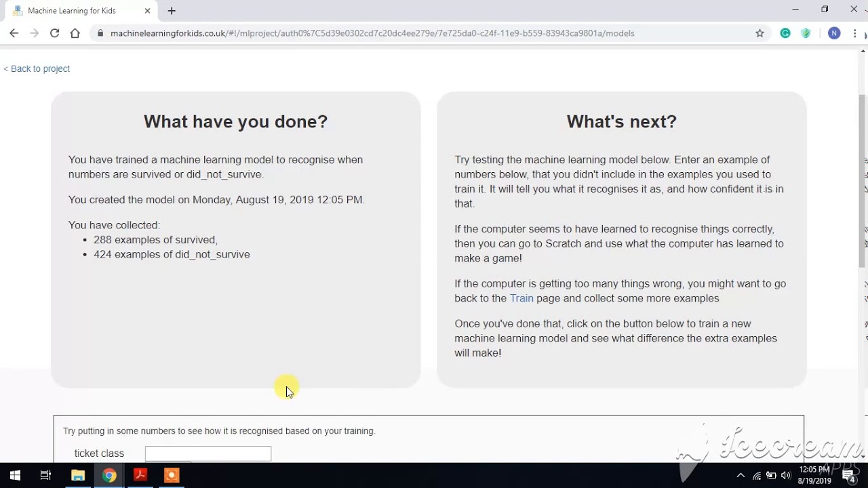Viewport: 868px width, 488px height.
Task: Click the What's next? heading
Action: pyautogui.click(x=622, y=121)
